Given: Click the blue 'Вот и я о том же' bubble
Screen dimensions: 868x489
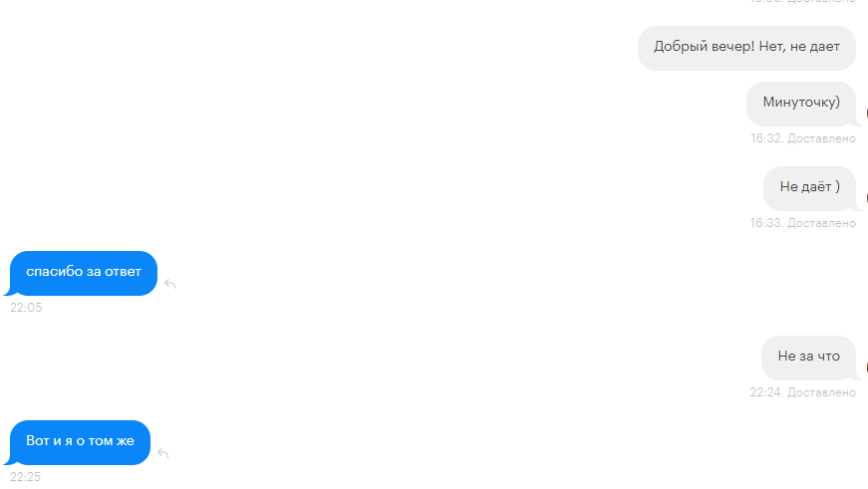Looking at the screenshot, I should tap(81, 442).
